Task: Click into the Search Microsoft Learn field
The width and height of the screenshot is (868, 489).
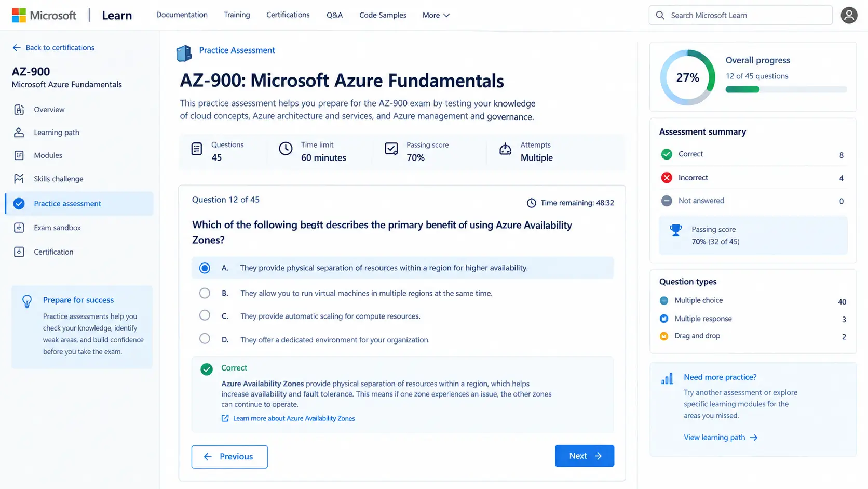Action: point(741,15)
